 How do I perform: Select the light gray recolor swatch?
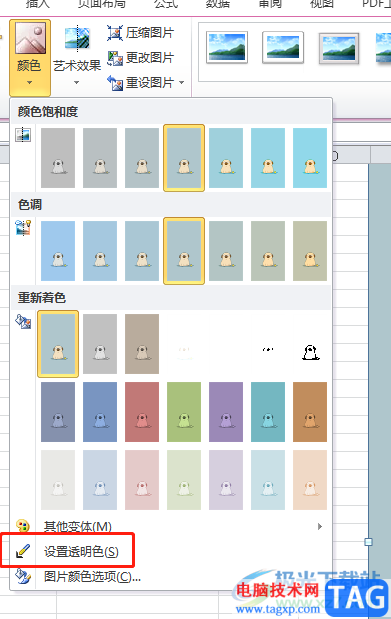coord(58,480)
